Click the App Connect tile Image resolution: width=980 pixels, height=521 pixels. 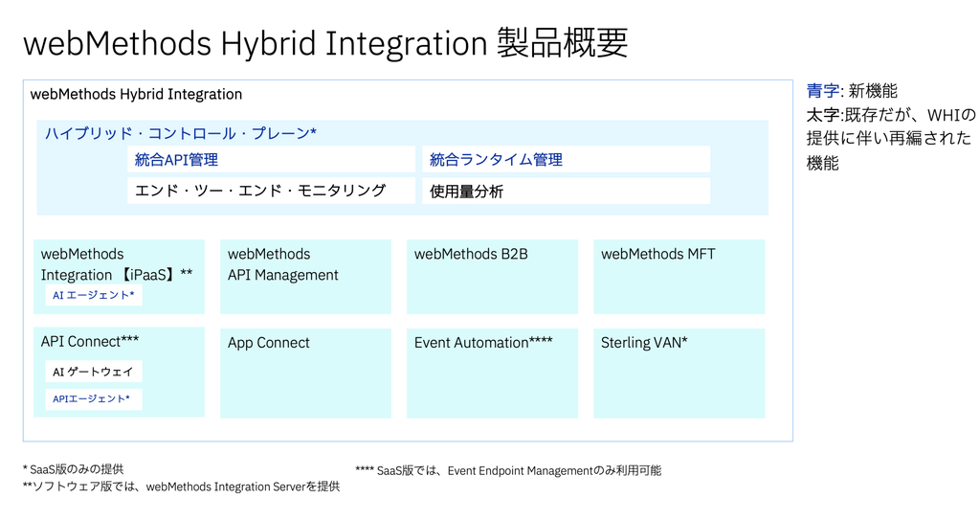[305, 373]
